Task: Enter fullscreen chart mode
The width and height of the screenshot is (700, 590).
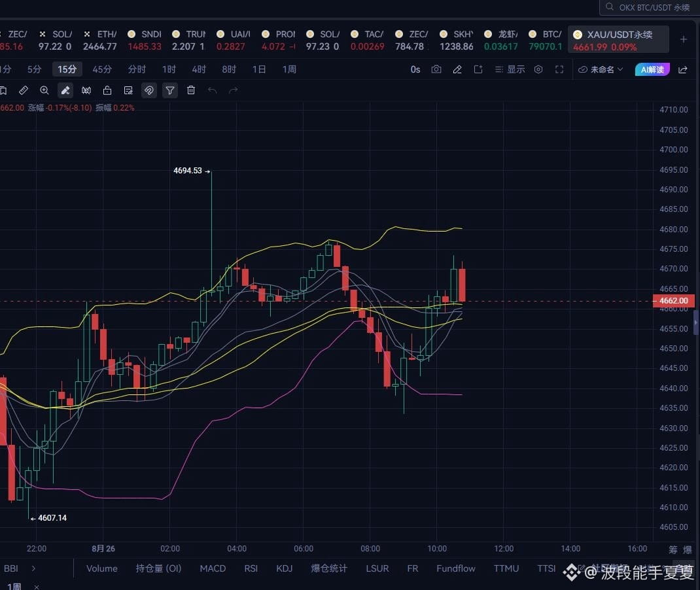Action: 559,69
